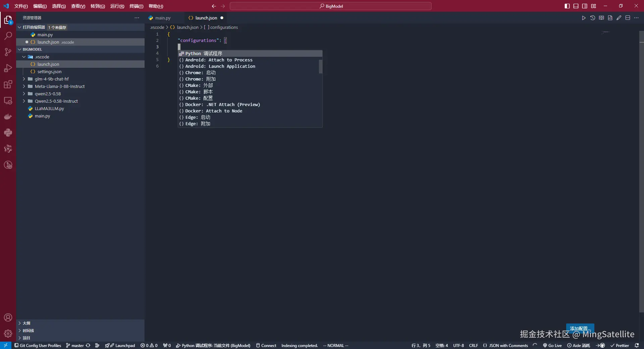Toggle the secondary sidebar visibility
Viewport: 644px width, 349px height.
tap(585, 6)
